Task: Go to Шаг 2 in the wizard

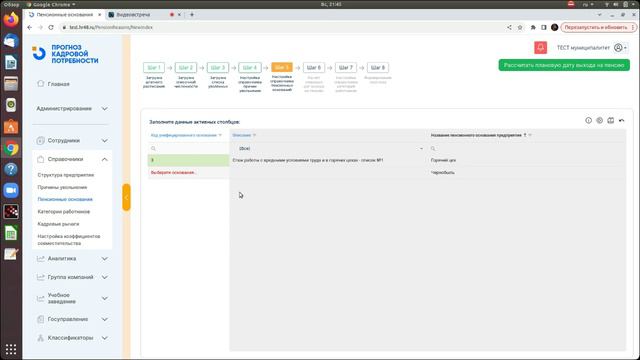Action: [186, 67]
